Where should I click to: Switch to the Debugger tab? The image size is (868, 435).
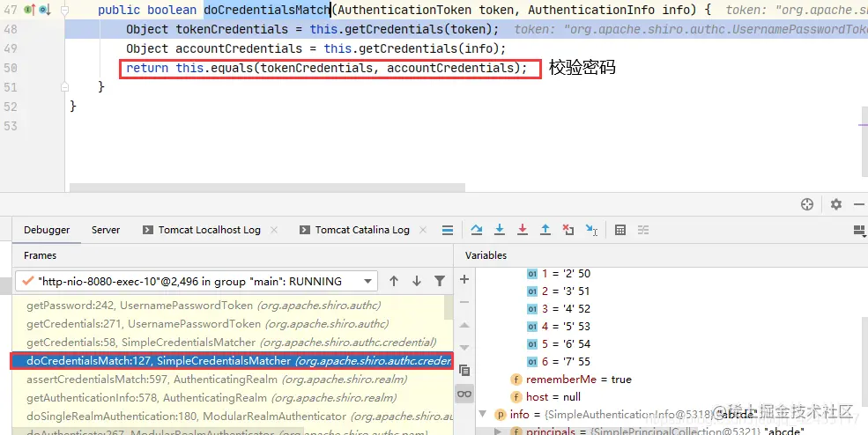pos(47,230)
